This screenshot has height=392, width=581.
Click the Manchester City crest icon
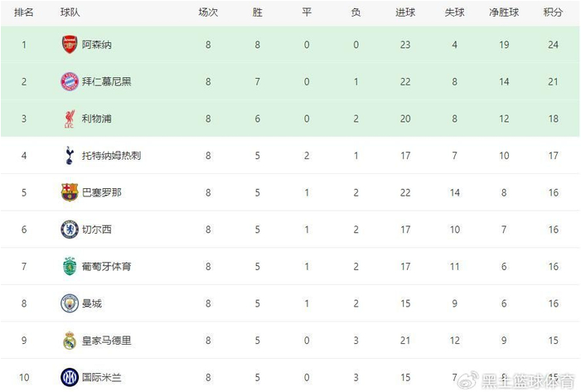[x=70, y=303]
